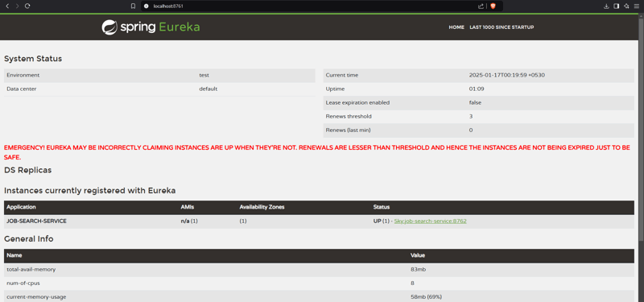Open the browser hamburger menu
This screenshot has width=644, height=302.
coord(637,6)
